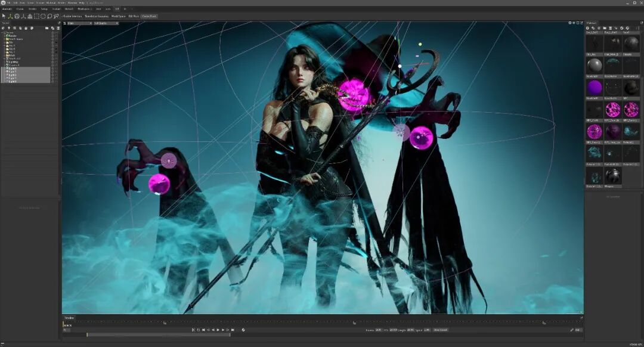Select light gizmo above left hand orb

click(168, 160)
